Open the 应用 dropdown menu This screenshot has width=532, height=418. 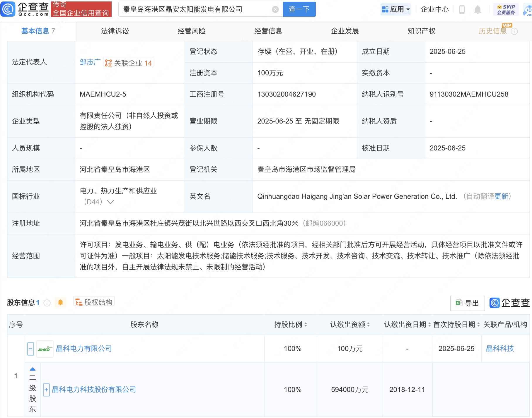(x=396, y=9)
